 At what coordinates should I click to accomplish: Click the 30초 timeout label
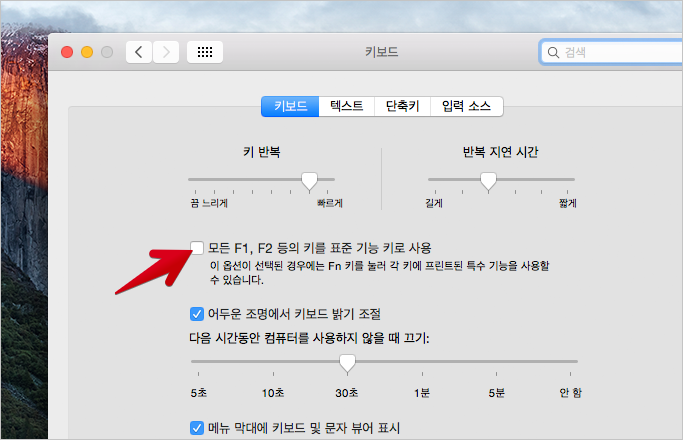[x=347, y=393]
